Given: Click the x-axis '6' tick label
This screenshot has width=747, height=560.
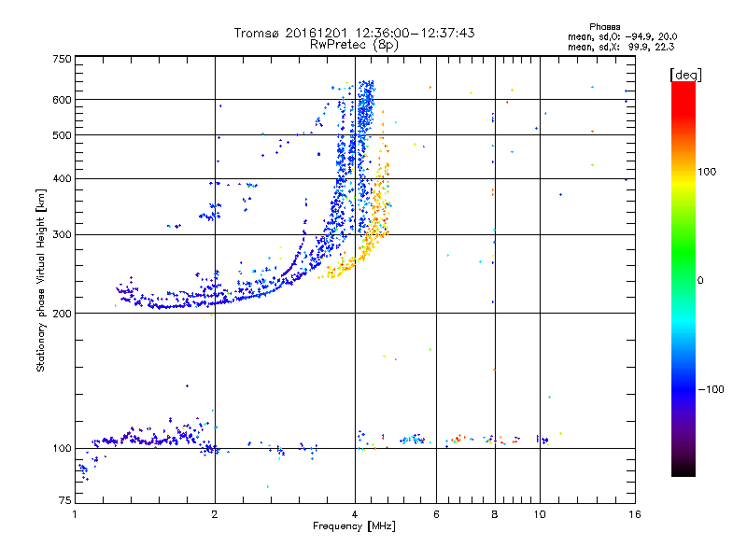Looking at the screenshot, I should point(436,514).
